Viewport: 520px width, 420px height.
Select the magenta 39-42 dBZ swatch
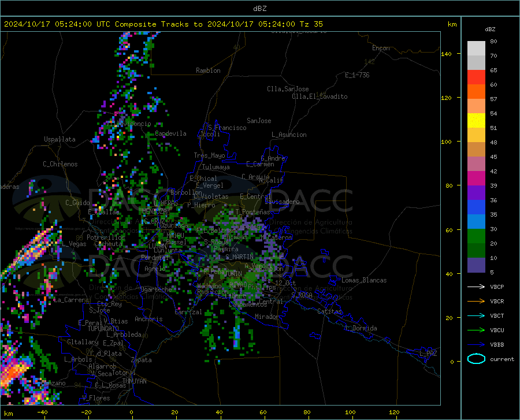(x=476, y=179)
